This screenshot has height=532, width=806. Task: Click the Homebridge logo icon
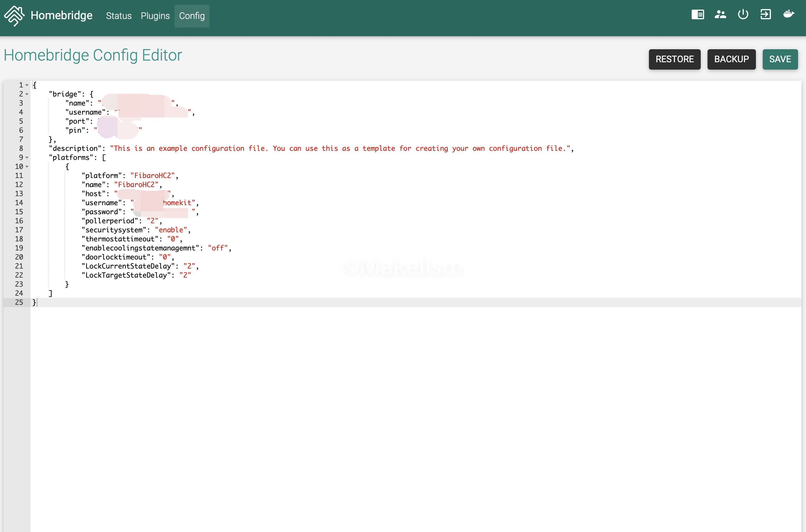tap(14, 15)
